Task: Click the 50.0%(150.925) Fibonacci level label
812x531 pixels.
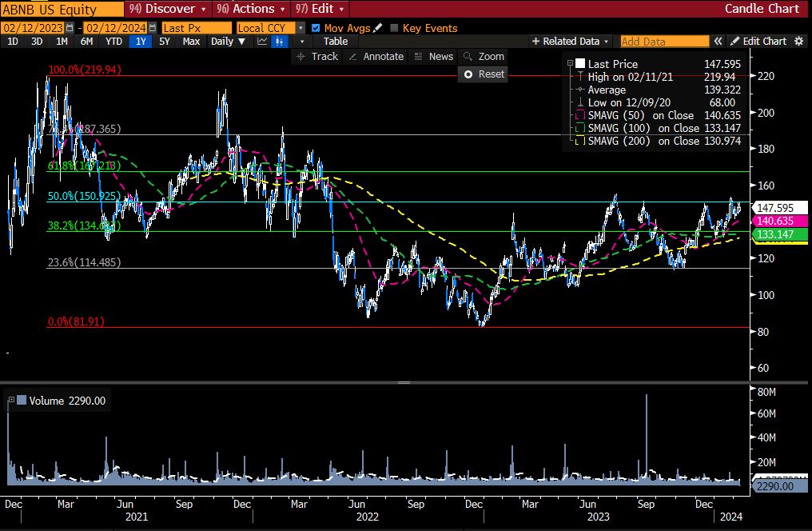Action: click(x=84, y=196)
